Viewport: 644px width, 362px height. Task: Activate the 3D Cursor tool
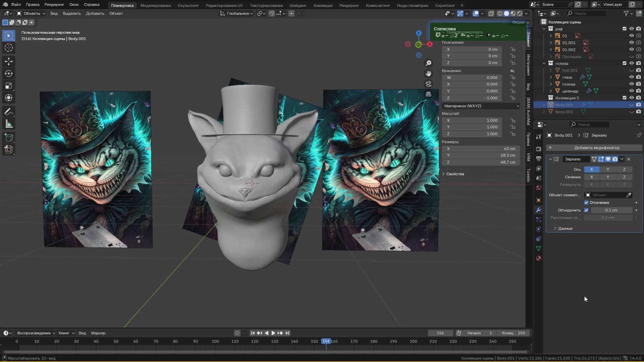8,48
